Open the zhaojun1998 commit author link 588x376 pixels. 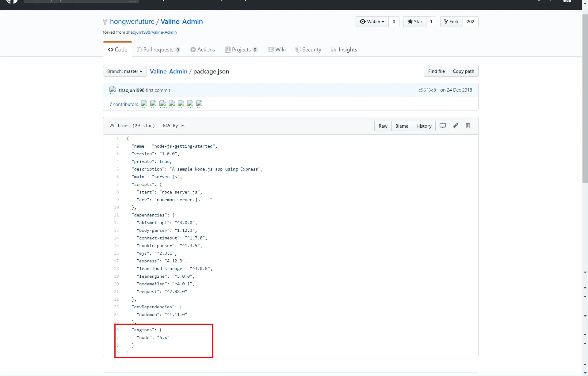(x=131, y=90)
